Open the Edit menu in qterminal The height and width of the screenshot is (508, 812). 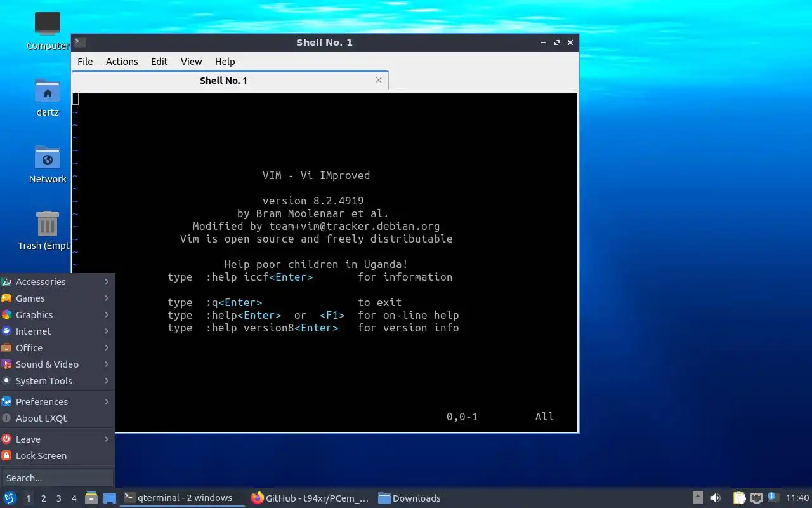(x=159, y=62)
